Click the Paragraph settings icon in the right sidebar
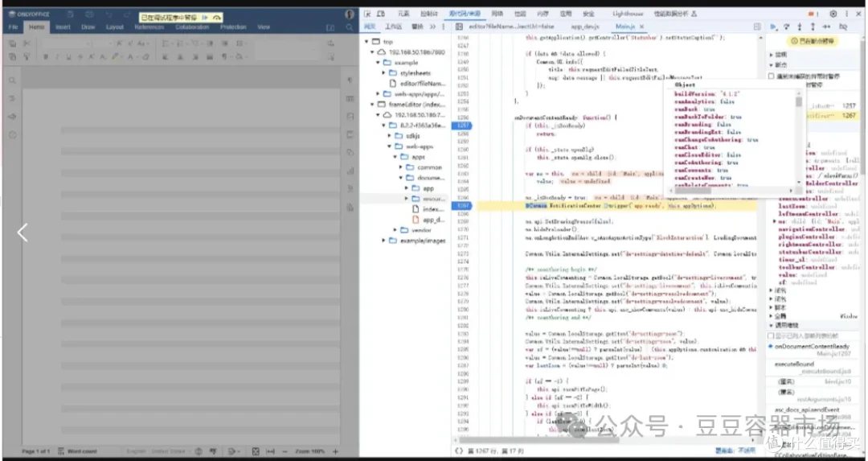868x461 pixels. click(350, 80)
